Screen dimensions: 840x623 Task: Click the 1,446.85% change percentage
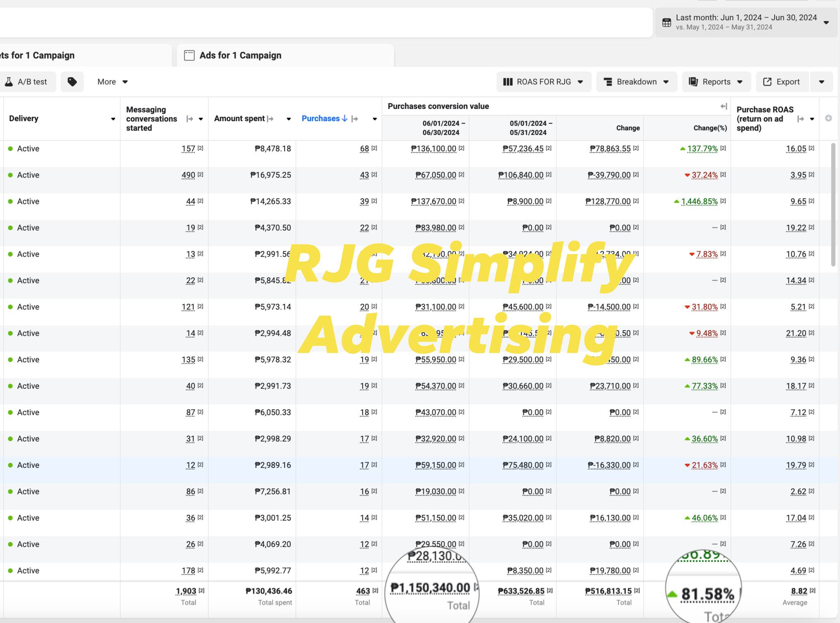[699, 202]
